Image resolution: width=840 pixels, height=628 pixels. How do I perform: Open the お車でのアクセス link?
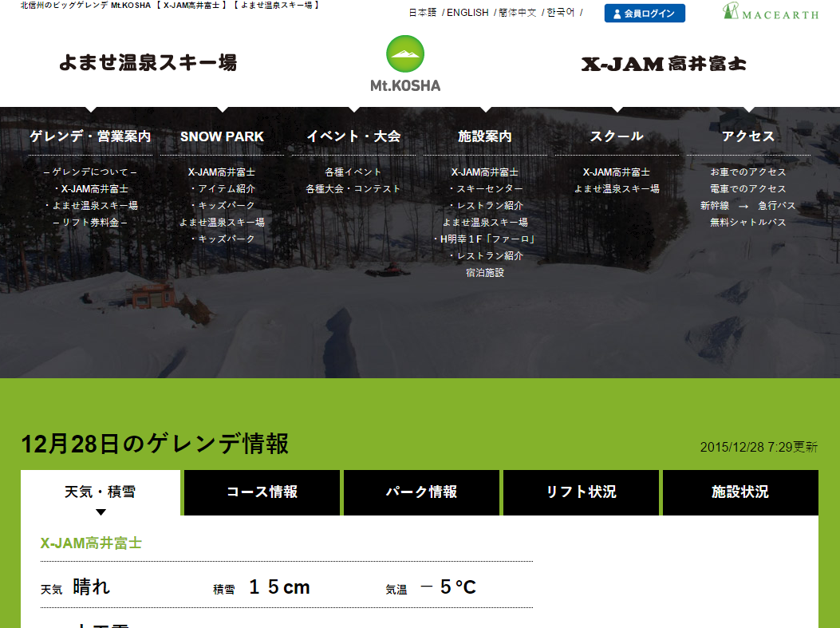coord(747,172)
